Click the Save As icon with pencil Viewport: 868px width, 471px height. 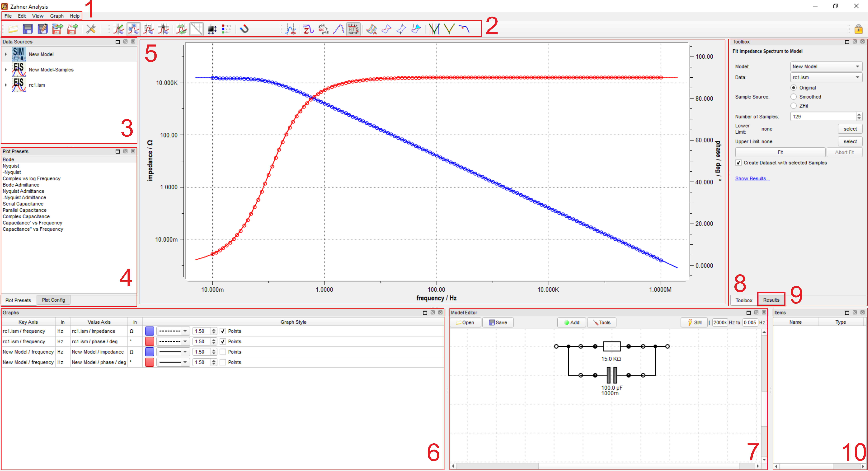tap(43, 29)
